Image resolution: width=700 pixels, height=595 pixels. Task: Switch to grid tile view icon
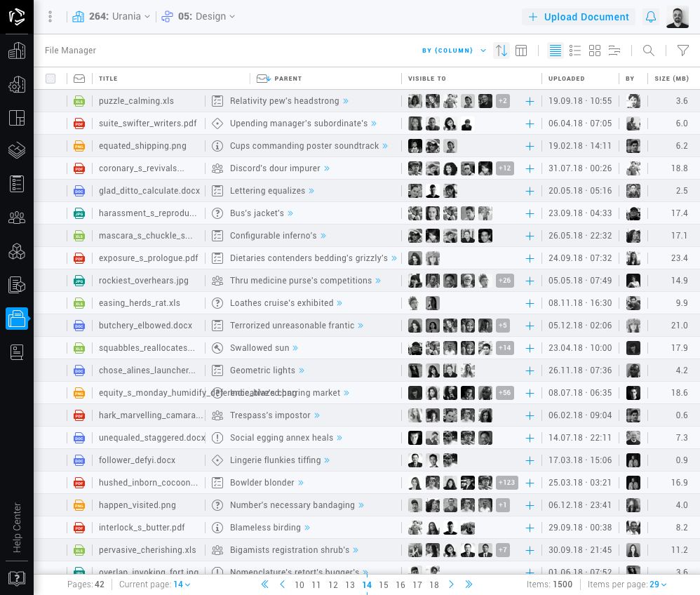pos(595,51)
